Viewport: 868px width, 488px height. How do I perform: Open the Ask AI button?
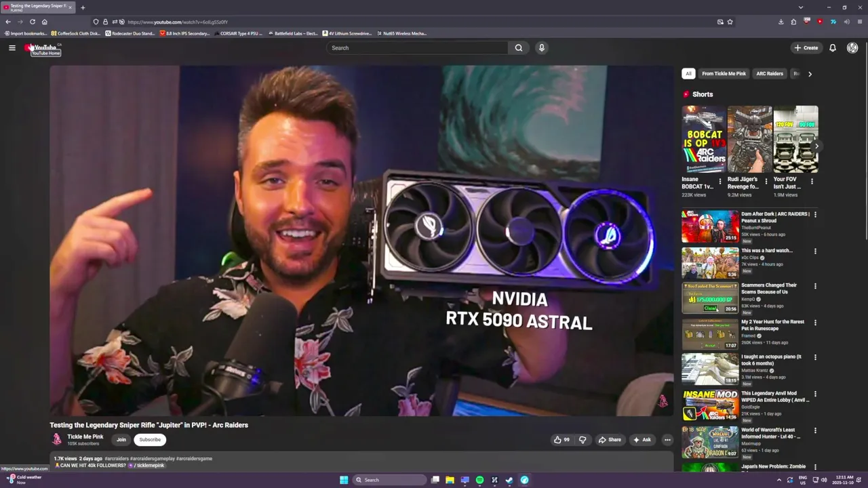642,440
